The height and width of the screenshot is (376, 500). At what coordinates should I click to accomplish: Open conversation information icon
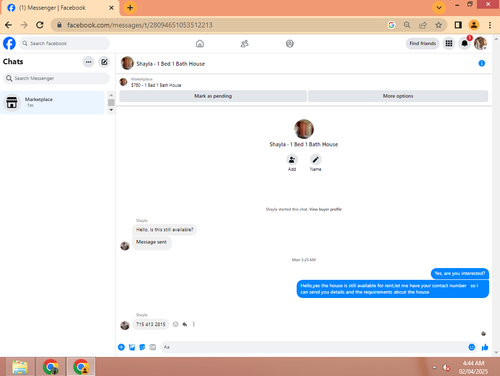tap(482, 63)
